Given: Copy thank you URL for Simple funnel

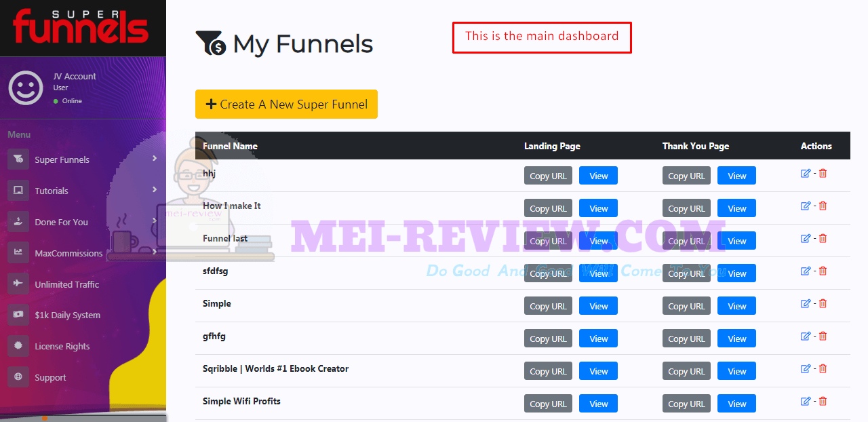Looking at the screenshot, I should point(686,306).
